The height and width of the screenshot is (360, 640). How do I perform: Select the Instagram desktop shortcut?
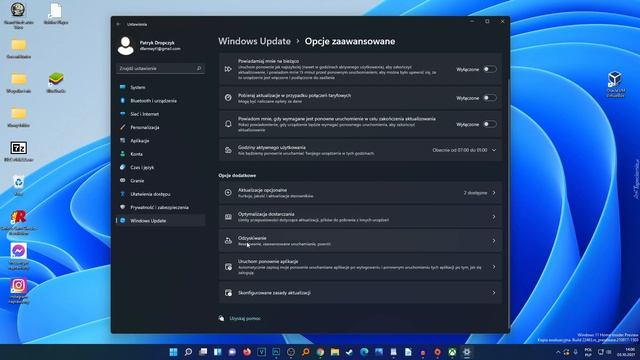pos(18,291)
